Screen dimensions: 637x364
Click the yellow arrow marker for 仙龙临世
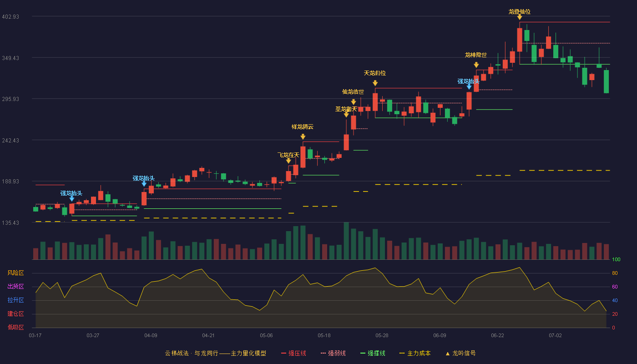(354, 102)
